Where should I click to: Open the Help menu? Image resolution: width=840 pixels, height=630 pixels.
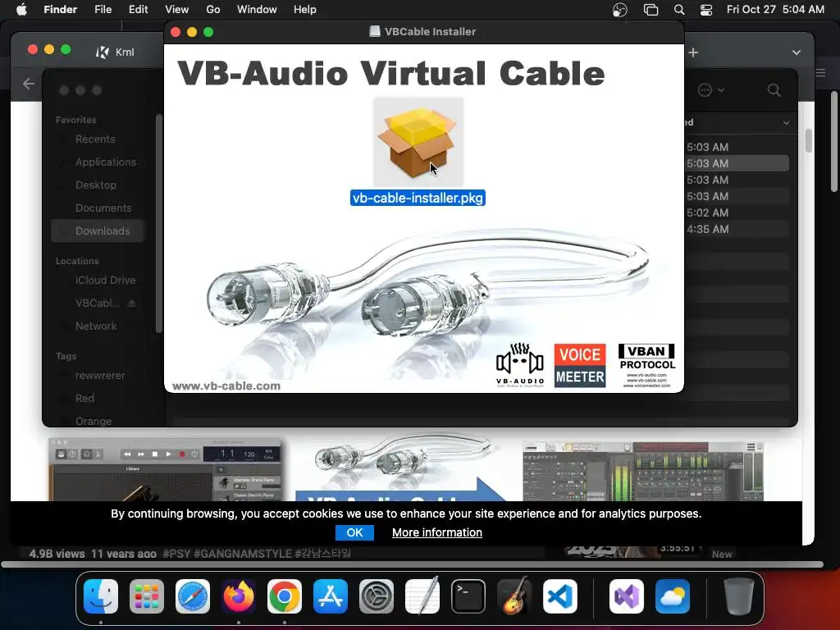click(305, 10)
